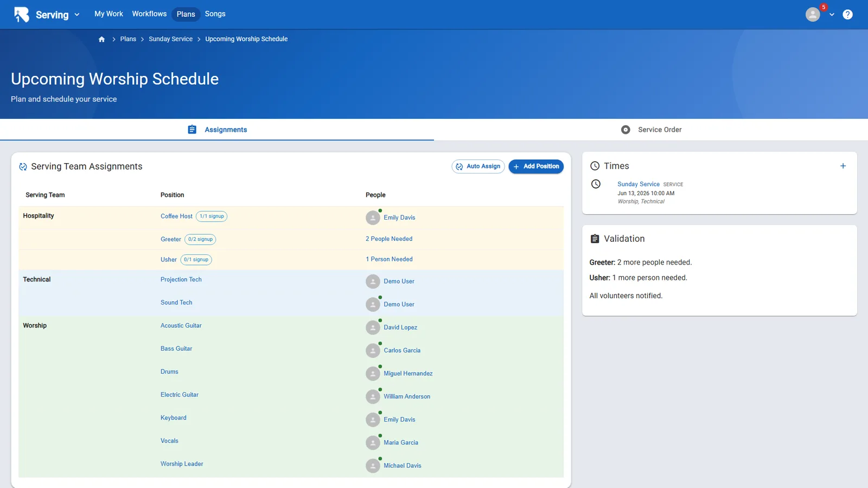Click the Technical team label
The image size is (868, 488).
coord(37,280)
